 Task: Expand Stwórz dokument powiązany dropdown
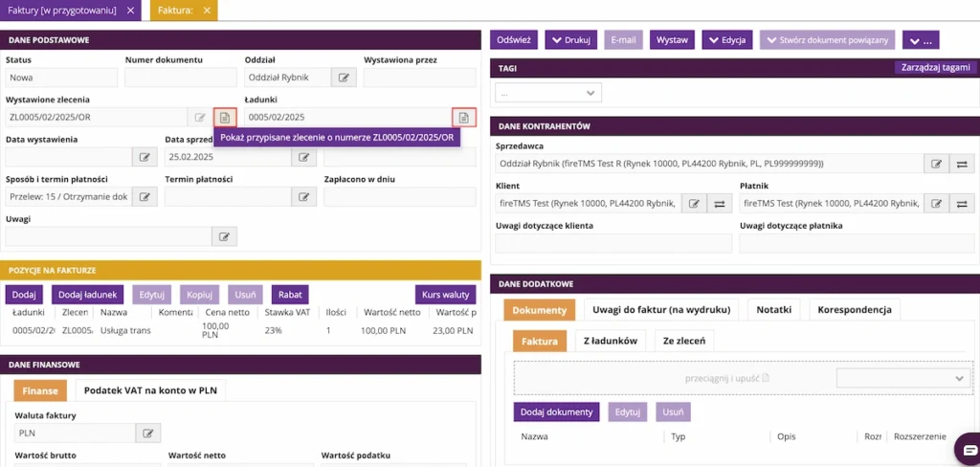828,39
